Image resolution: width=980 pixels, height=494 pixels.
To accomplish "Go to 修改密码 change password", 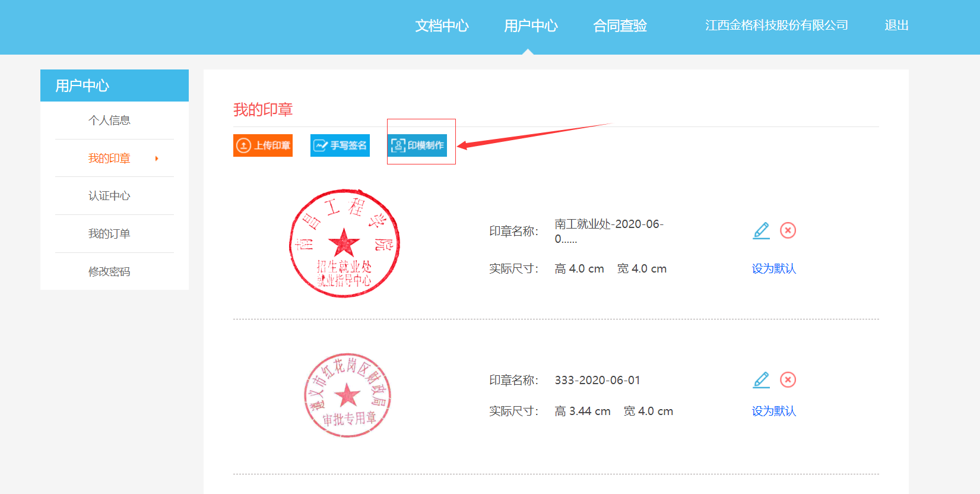I will coord(109,272).
